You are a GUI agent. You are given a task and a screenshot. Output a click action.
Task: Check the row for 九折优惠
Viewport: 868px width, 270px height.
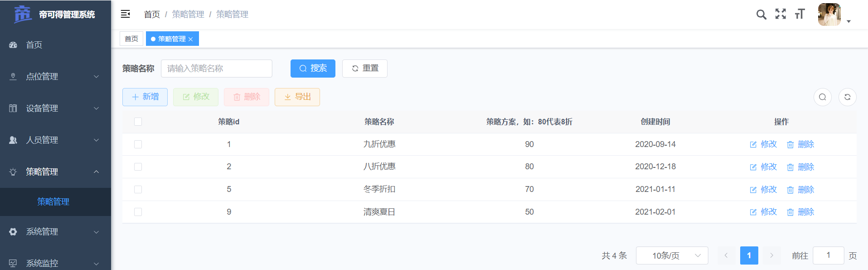138,144
